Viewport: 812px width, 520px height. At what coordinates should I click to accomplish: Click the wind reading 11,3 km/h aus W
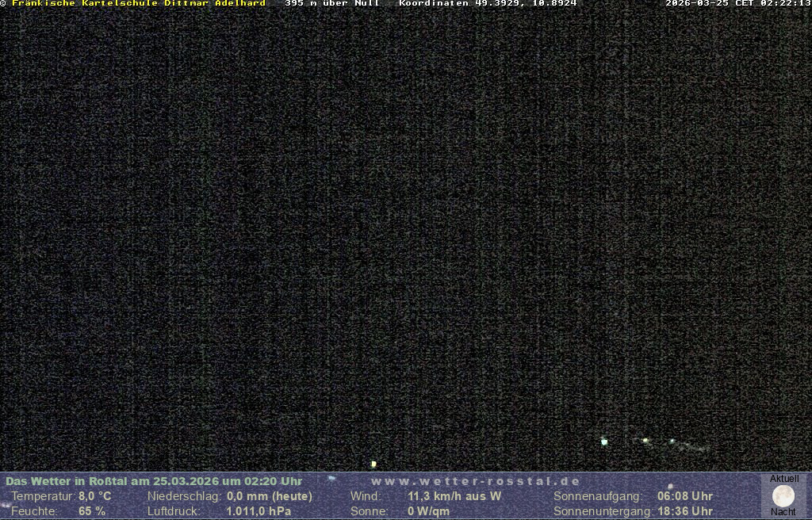tap(454, 496)
